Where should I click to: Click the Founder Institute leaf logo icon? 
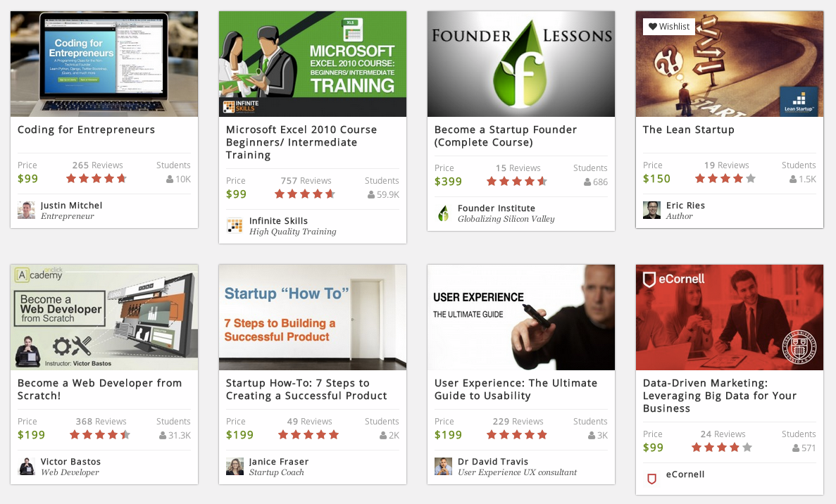443,213
